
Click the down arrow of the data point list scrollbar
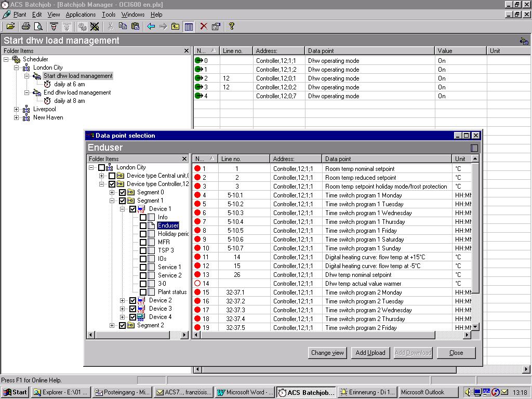(x=475, y=327)
